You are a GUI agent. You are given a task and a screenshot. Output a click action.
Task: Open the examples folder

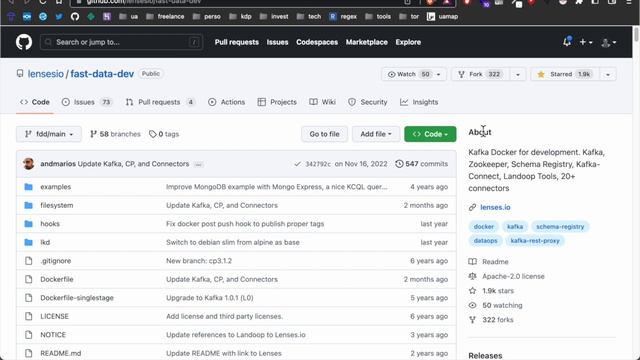point(56,187)
